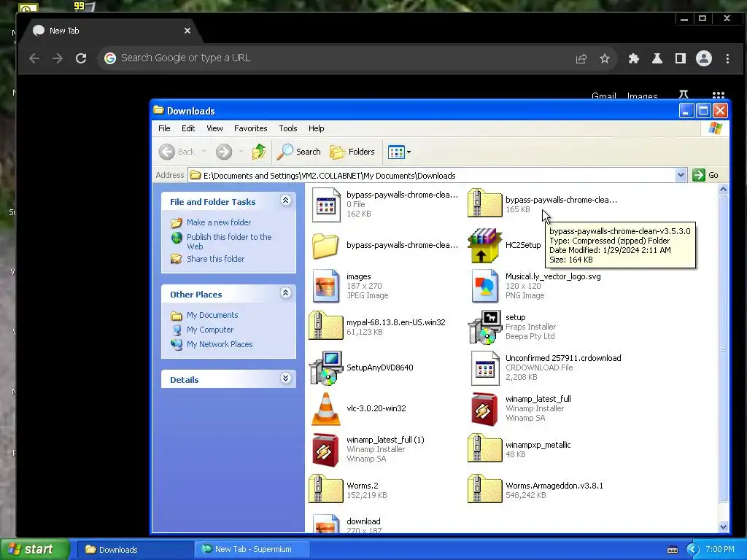Open the Extensions puzzle icon in Supermium
The image size is (747, 560).
(634, 58)
